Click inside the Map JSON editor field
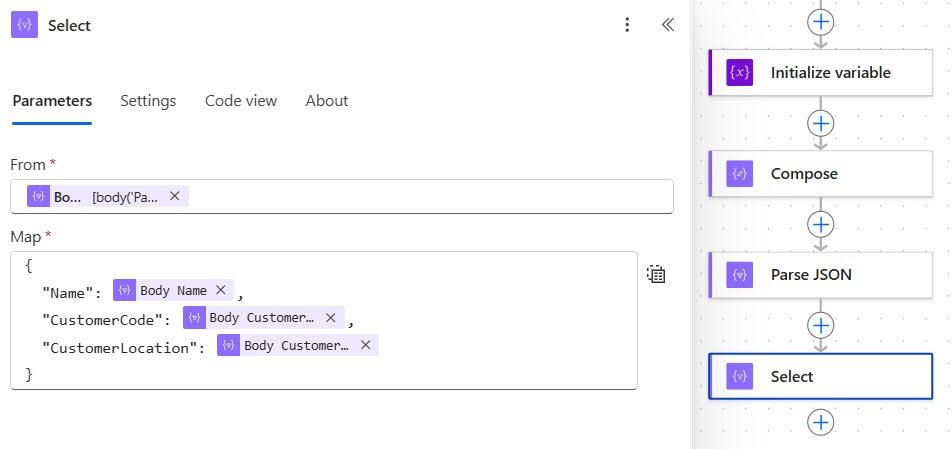The width and height of the screenshot is (952, 449). pyautogui.click(x=324, y=320)
